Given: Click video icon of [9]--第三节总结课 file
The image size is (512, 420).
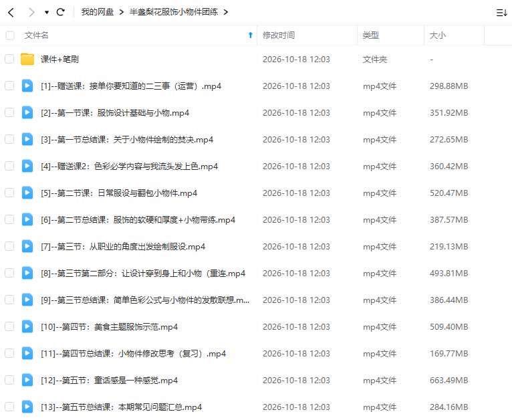Looking at the screenshot, I should [27, 300].
